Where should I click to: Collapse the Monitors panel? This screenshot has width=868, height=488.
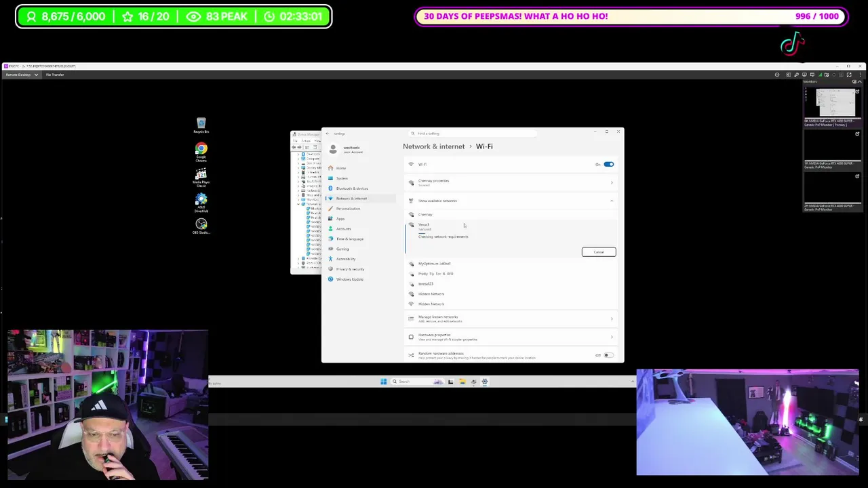click(x=860, y=81)
